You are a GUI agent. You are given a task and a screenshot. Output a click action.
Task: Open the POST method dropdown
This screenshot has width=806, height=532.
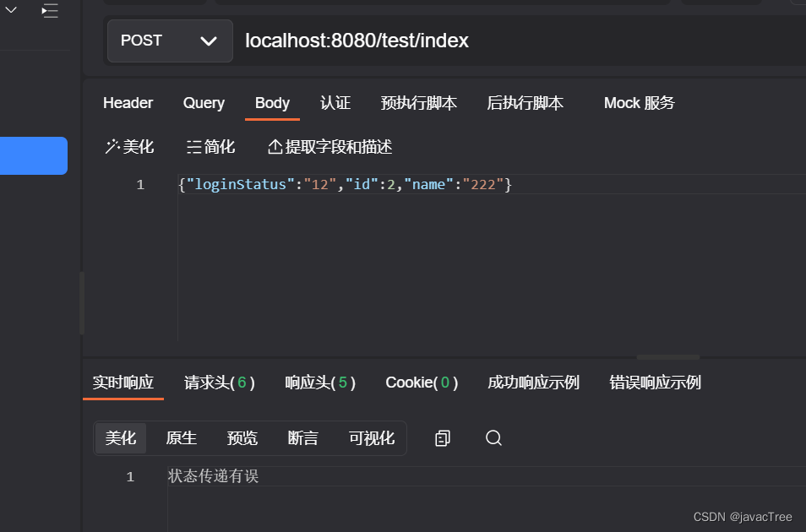pos(169,40)
